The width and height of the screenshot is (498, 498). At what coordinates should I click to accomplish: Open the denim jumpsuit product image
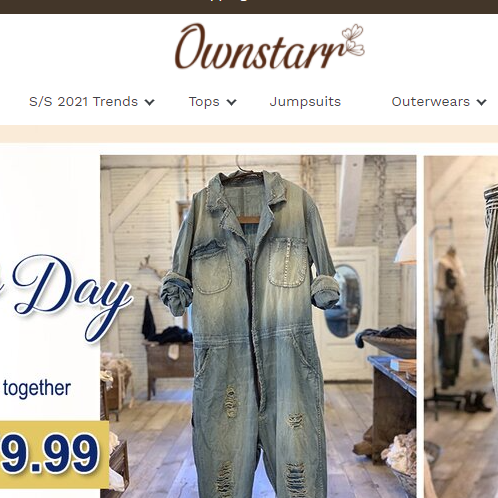point(258,326)
